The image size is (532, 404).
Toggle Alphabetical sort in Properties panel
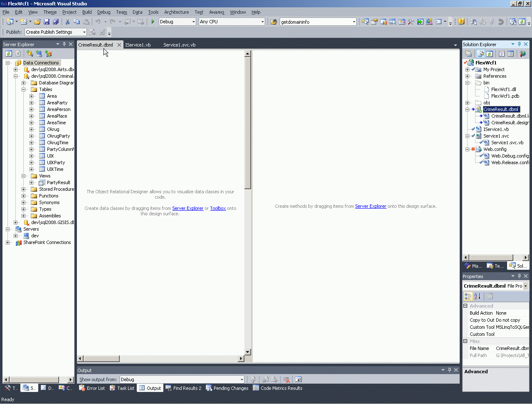click(477, 296)
